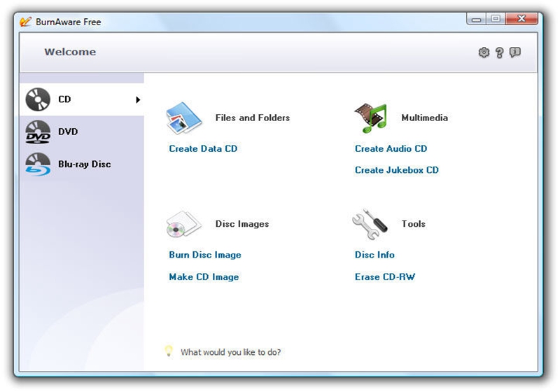The width and height of the screenshot is (560, 392).
Task: Start Burn Disc Image
Action: click(x=205, y=255)
